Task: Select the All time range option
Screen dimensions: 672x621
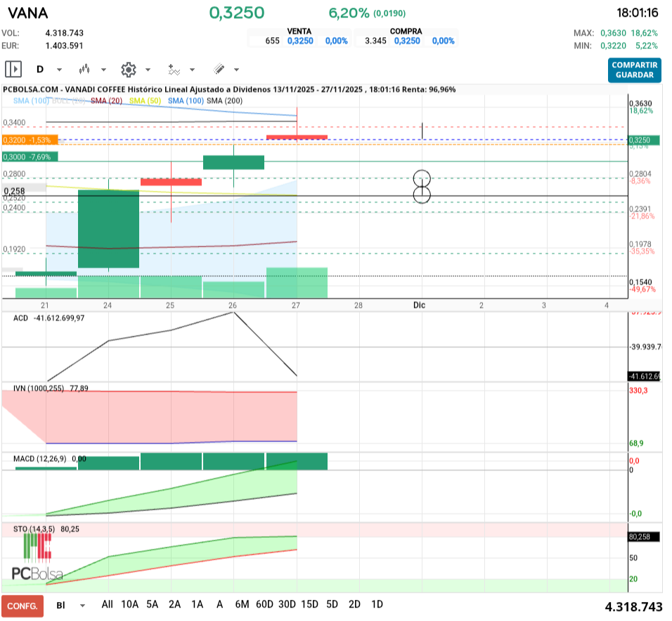Action: point(107,604)
